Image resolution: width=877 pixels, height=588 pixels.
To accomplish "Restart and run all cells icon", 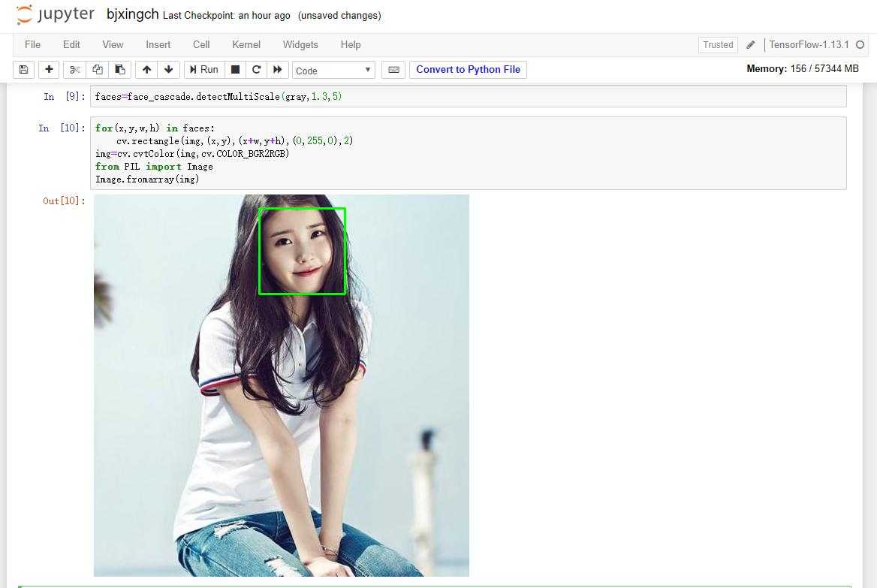I will pyautogui.click(x=277, y=70).
